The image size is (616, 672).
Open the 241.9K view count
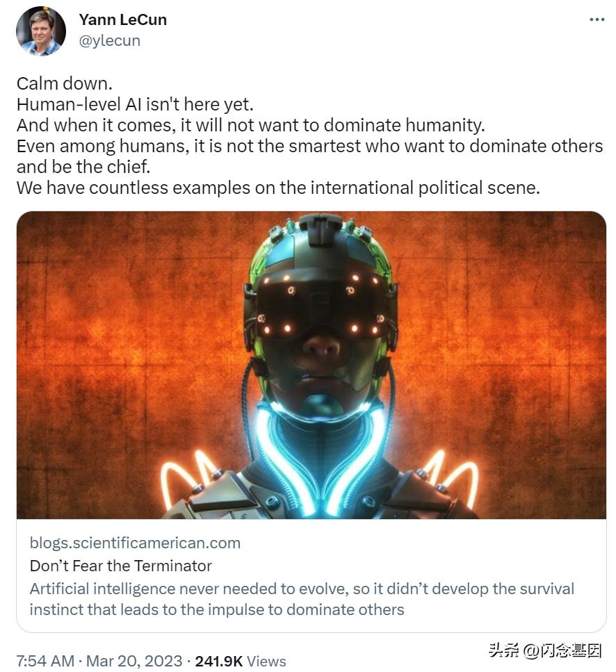click(x=218, y=661)
